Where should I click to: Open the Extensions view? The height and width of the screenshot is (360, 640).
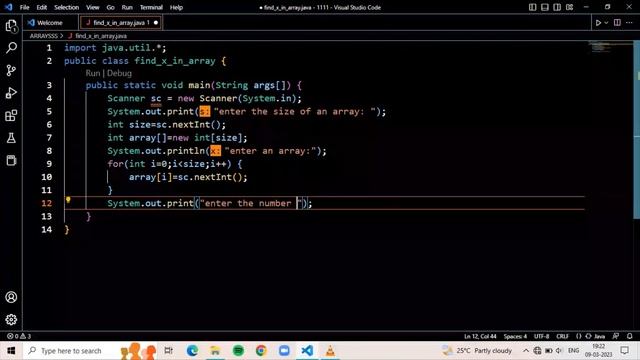tap(11, 116)
